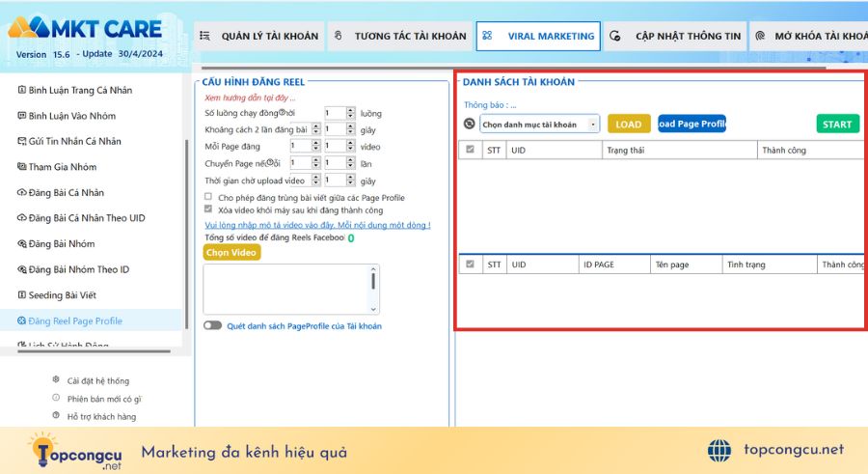Toggle select-all checkbox in the account table header

[470, 149]
